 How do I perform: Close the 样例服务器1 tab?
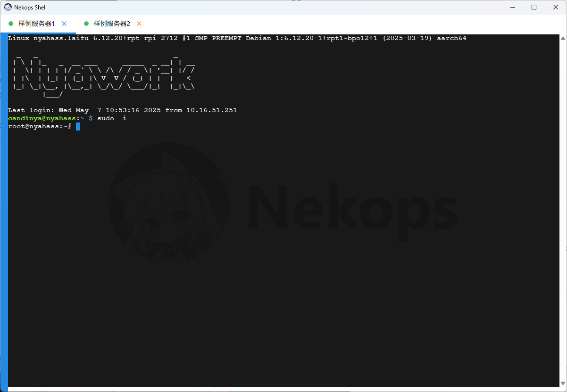(65, 24)
